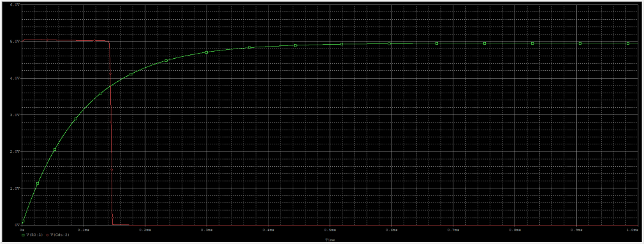Click the 2.0V y-axis label

point(15,151)
